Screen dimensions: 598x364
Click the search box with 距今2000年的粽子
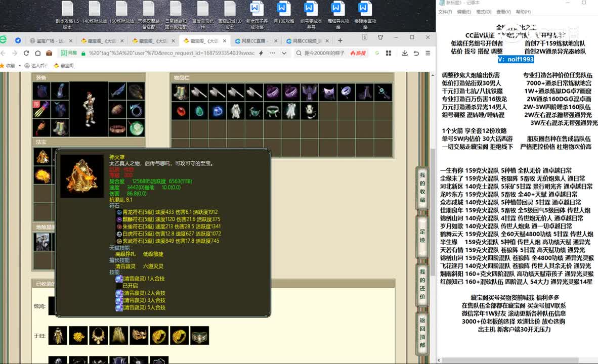(324, 53)
